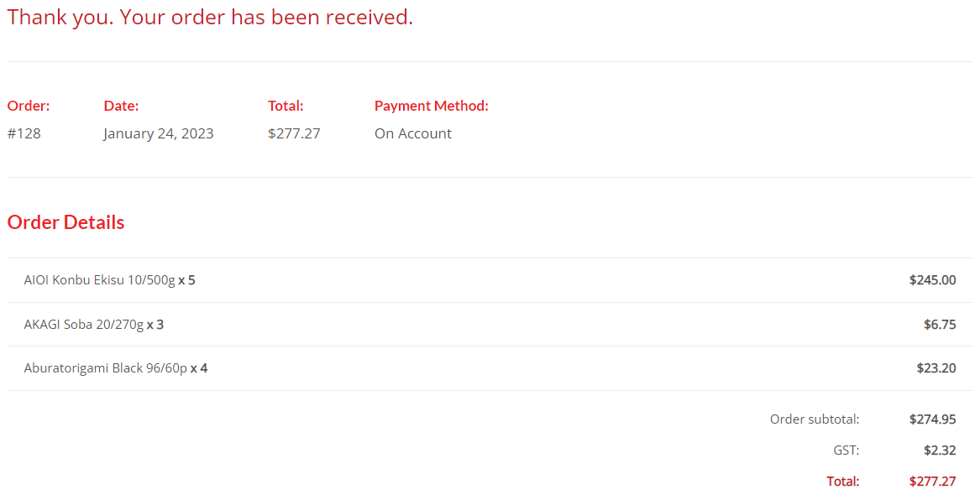Click the quantity x 5 beside AIOI Konbu

pyautogui.click(x=187, y=280)
